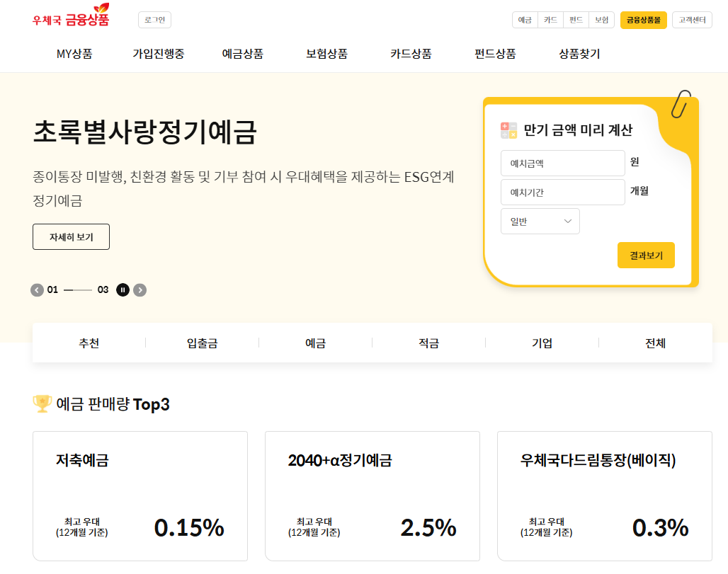Open 고객센터
Viewport: 728px width, 574px height.
(x=693, y=20)
